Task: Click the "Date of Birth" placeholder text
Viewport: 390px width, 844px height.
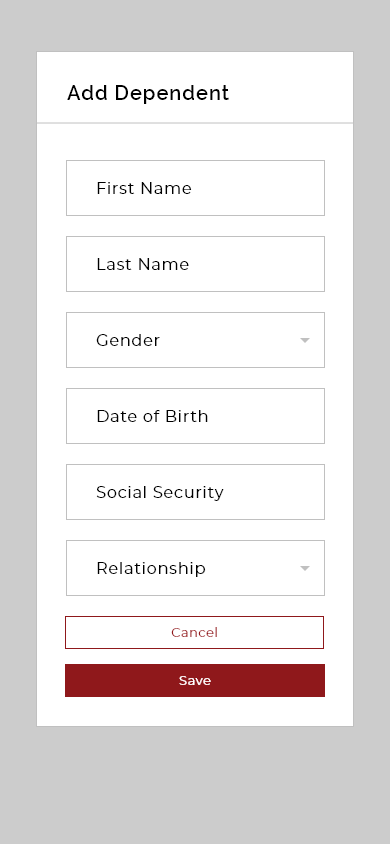Action: click(152, 416)
